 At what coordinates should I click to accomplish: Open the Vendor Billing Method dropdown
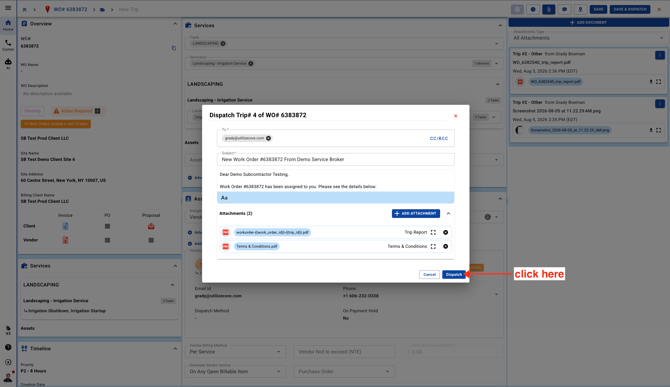click(x=235, y=352)
